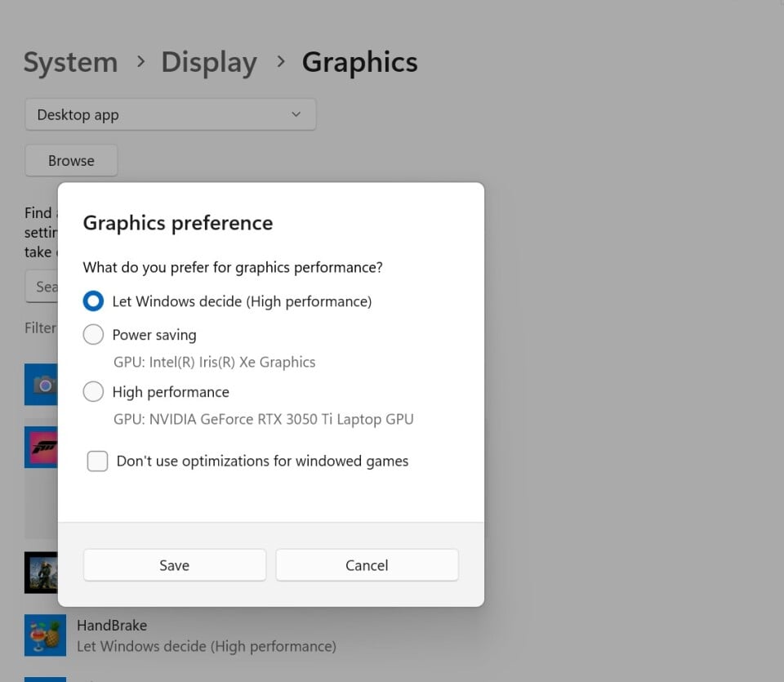Choose the Power saving radio button
The height and width of the screenshot is (682, 784).
coord(94,335)
